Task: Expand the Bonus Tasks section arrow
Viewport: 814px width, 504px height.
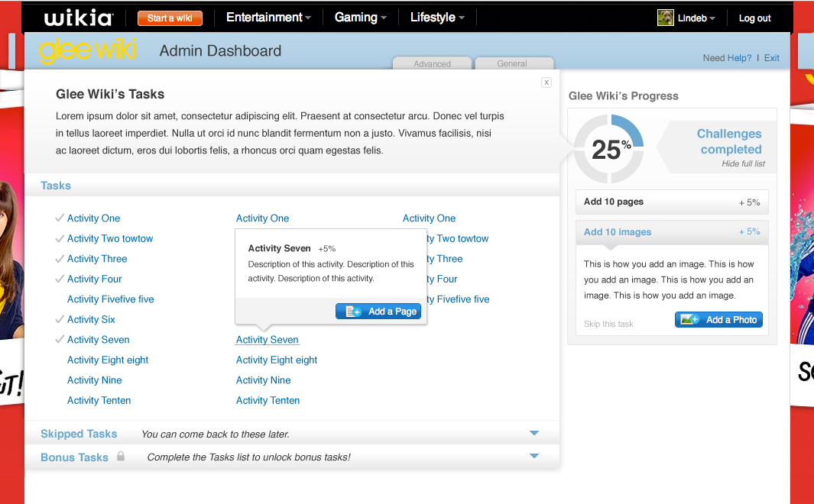Action: 533,457
